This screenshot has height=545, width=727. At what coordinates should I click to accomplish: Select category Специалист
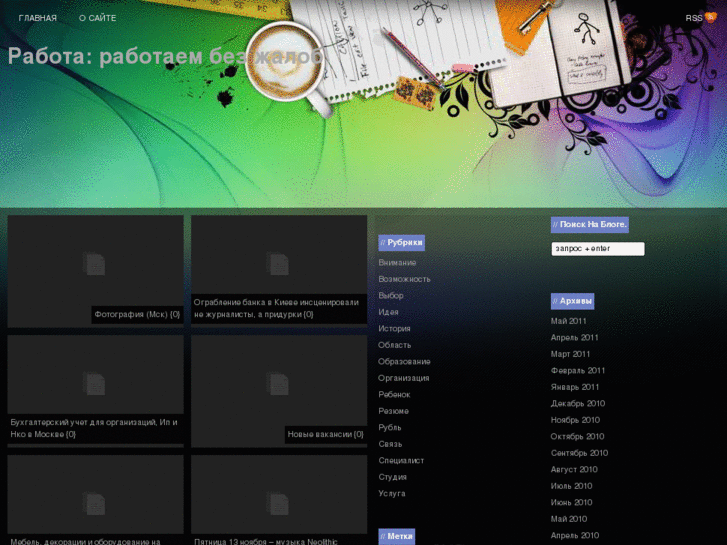pos(401,461)
